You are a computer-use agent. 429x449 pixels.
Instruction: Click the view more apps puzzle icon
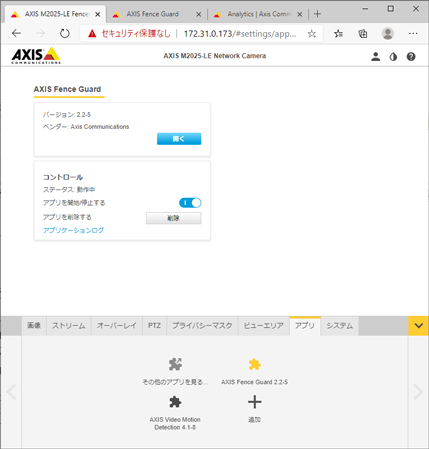[x=175, y=364]
